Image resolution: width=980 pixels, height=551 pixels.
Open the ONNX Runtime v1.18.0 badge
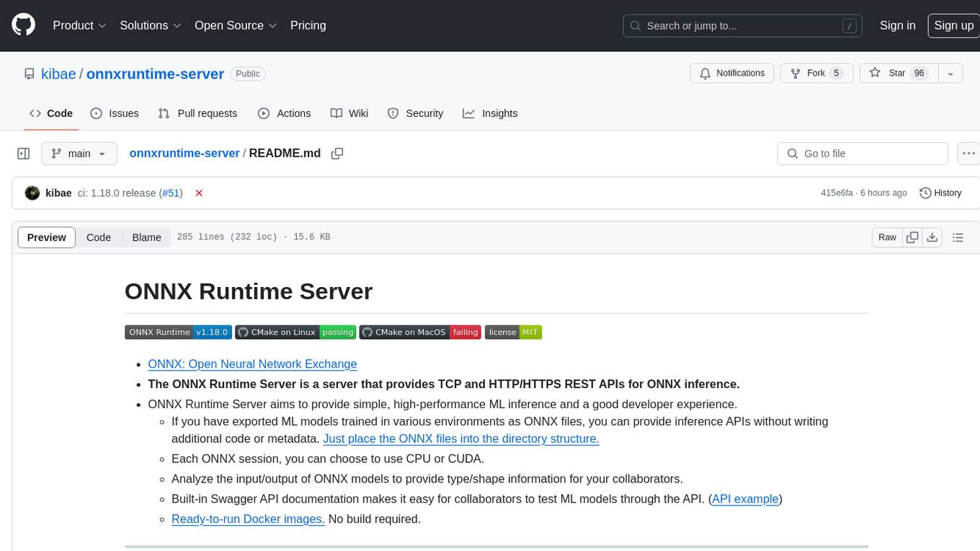tap(178, 332)
